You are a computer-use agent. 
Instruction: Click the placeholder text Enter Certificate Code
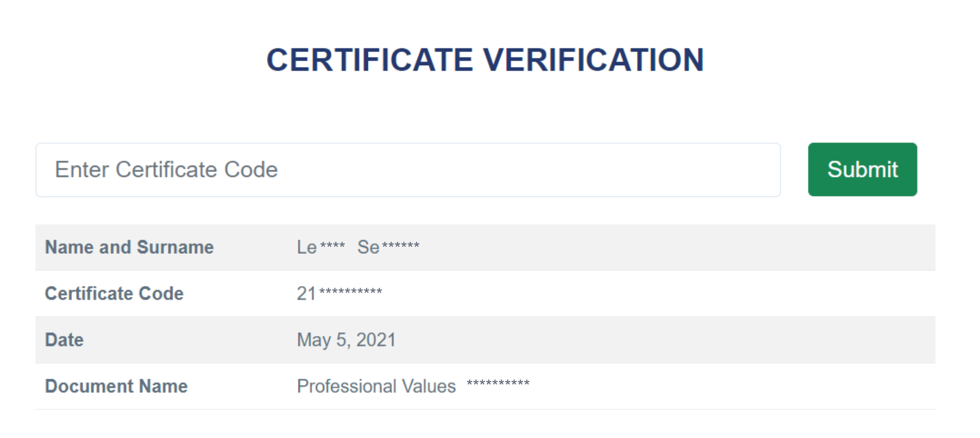point(167,170)
